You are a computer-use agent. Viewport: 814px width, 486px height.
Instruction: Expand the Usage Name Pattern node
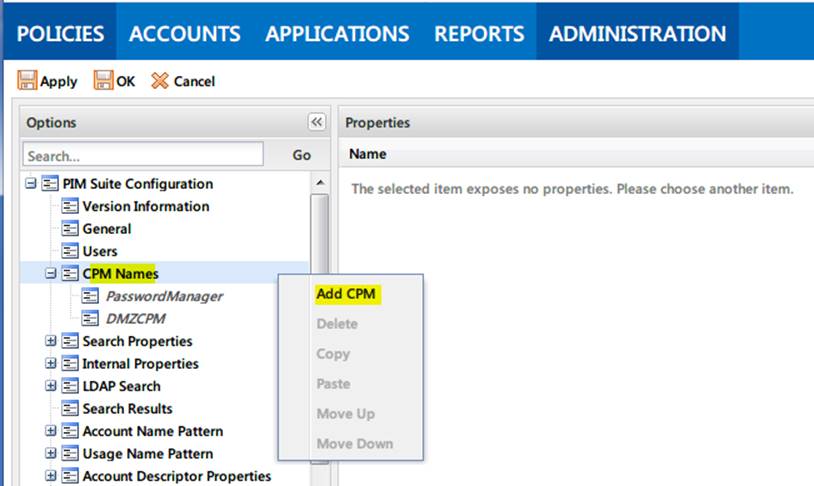point(50,453)
